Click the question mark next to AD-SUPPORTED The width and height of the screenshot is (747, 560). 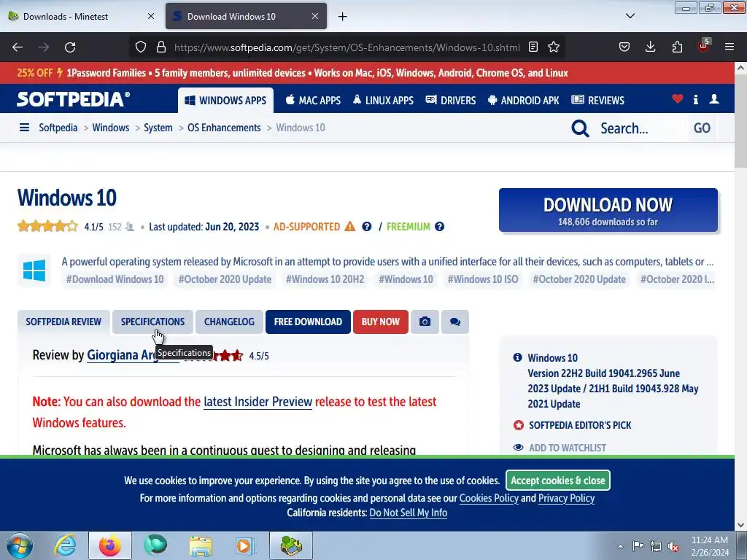[x=366, y=227]
